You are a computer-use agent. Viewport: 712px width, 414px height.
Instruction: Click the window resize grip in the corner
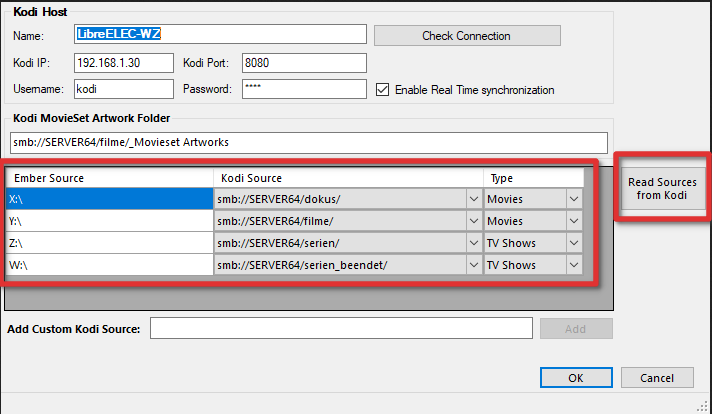[703, 406]
